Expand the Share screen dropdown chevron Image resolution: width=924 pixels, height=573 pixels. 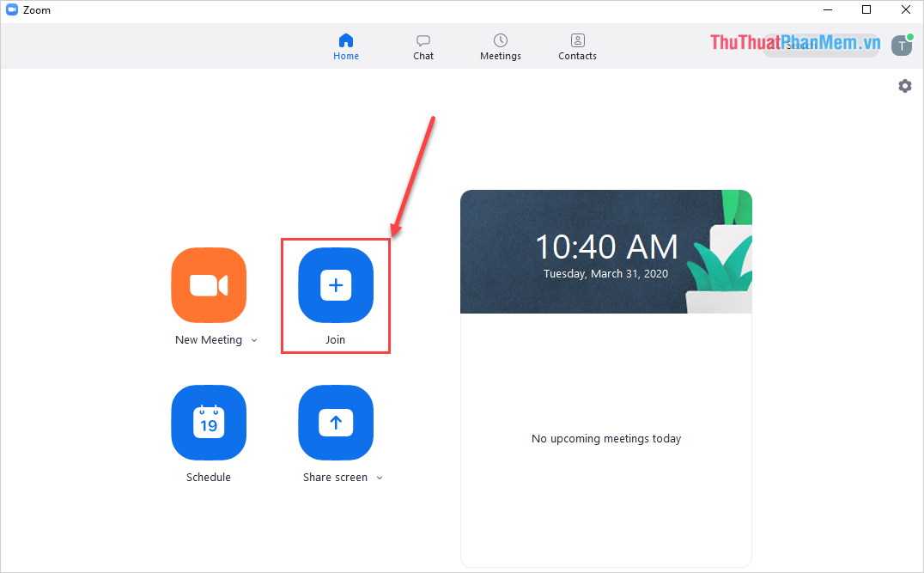pos(380,478)
